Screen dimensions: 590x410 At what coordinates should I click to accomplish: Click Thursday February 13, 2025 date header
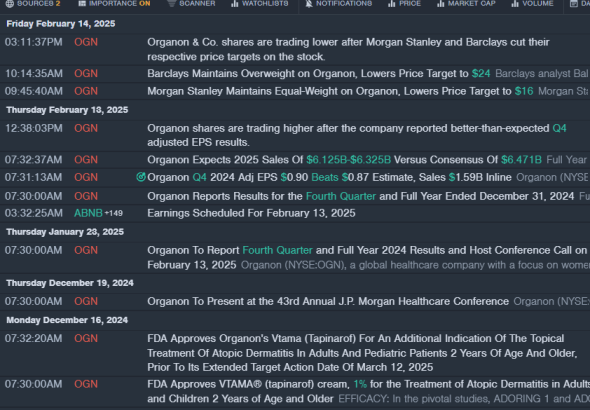pyautogui.click(x=67, y=110)
